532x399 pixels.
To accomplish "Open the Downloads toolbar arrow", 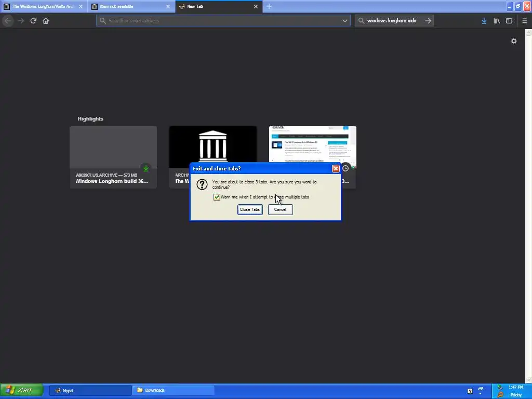I will pyautogui.click(x=484, y=21).
